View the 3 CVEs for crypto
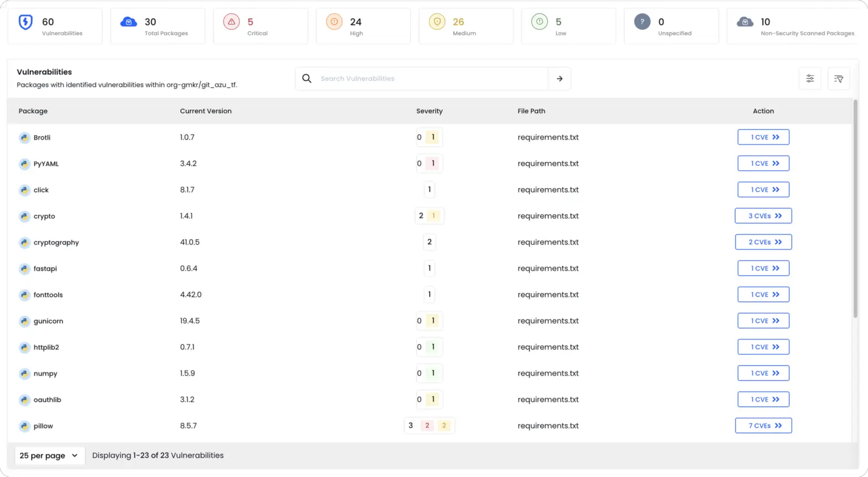The height and width of the screenshot is (477, 868). click(x=763, y=216)
